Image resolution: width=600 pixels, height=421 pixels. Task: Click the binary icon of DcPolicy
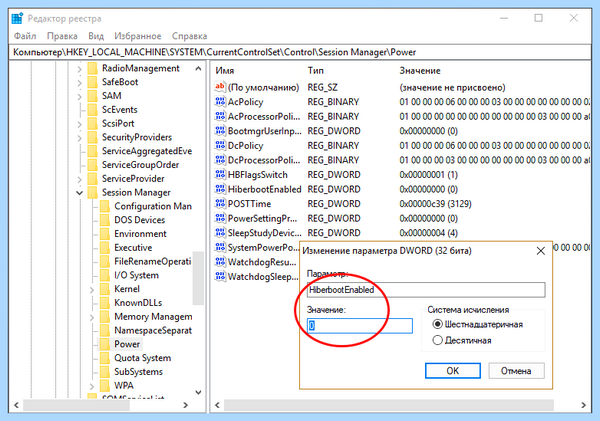(220, 145)
